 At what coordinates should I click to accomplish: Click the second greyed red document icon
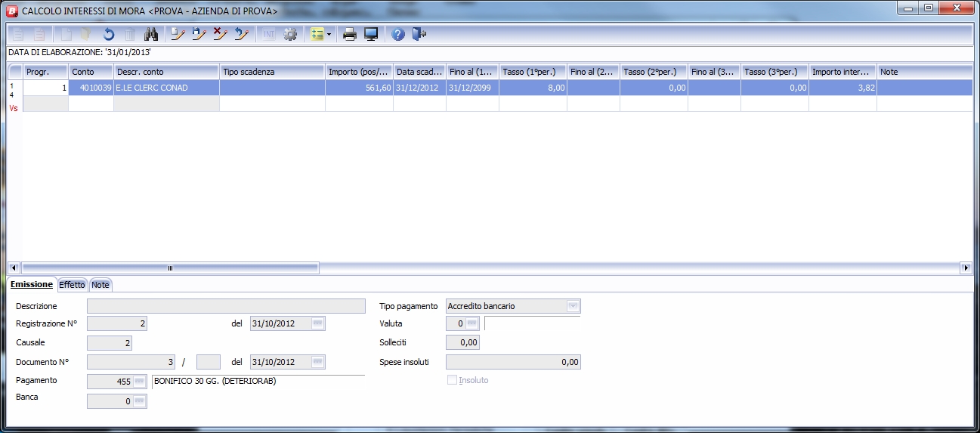point(39,34)
